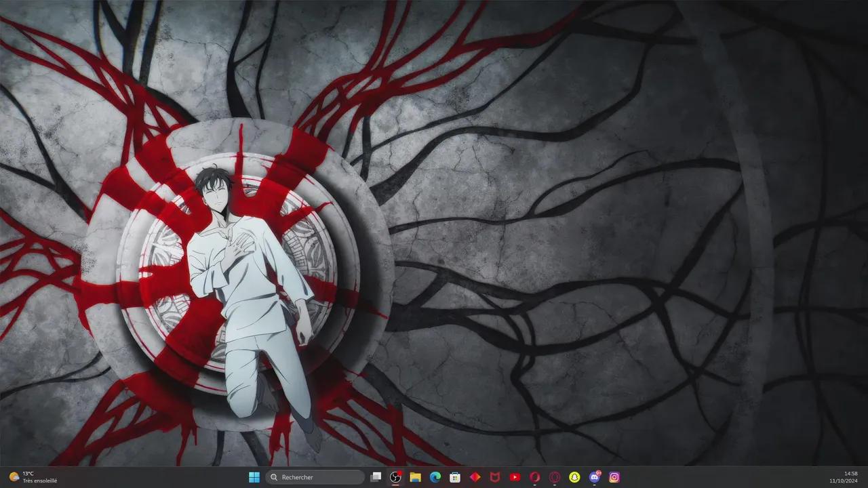
Task: Open File Explorer folder icon
Action: pyautogui.click(x=416, y=477)
